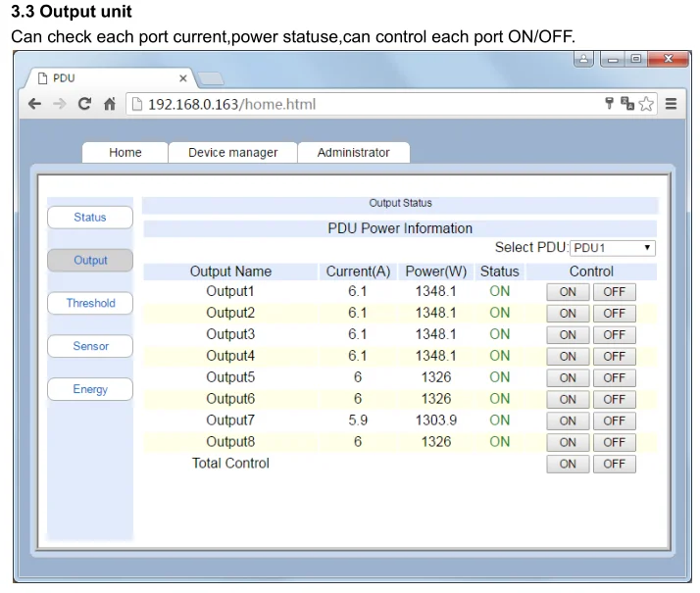
Task: Open the Threshold page in sidebar
Action: [90, 304]
